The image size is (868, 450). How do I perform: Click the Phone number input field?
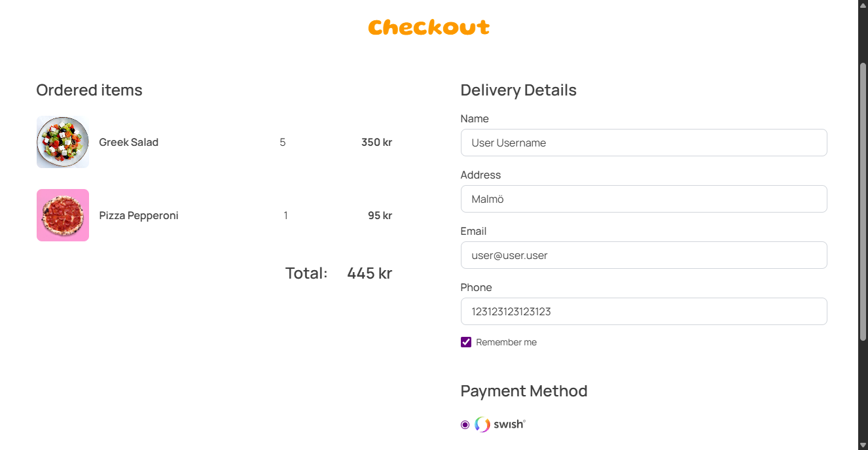(x=644, y=311)
